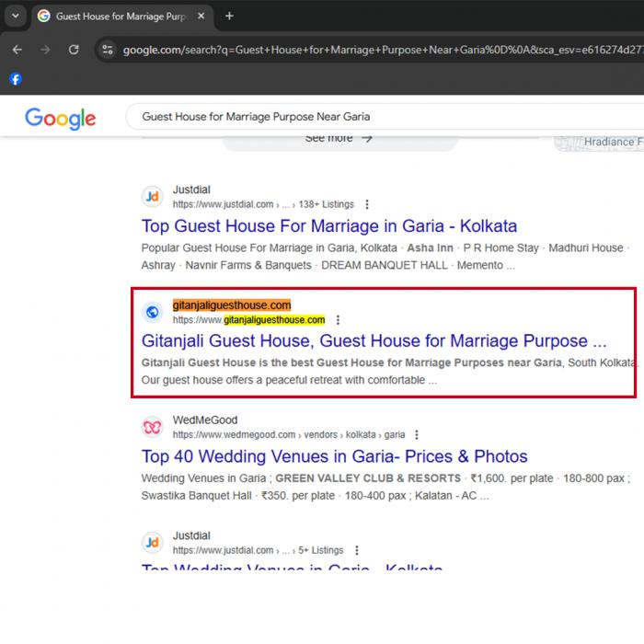Click the https://www.gitanjaliguesthouse.com URL
This screenshot has height=644, width=644.
pos(248,319)
